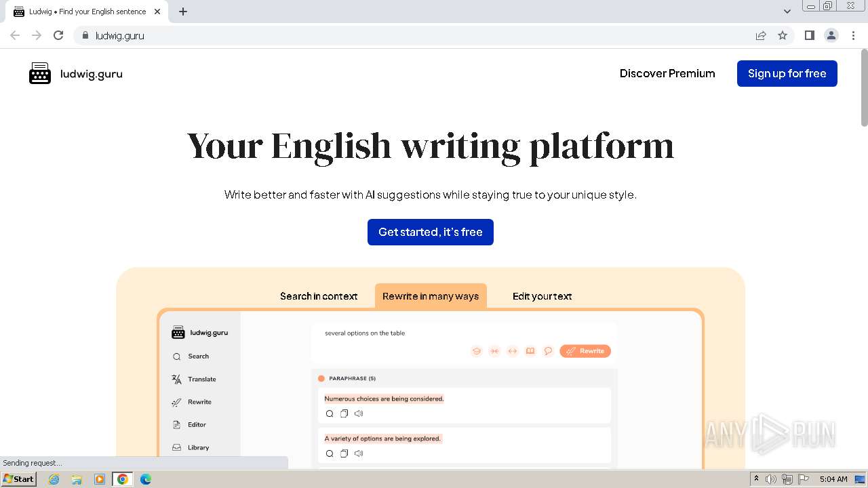Click the ludwig.guru logo in preview sidebar
868x488 pixels.
[199, 333]
